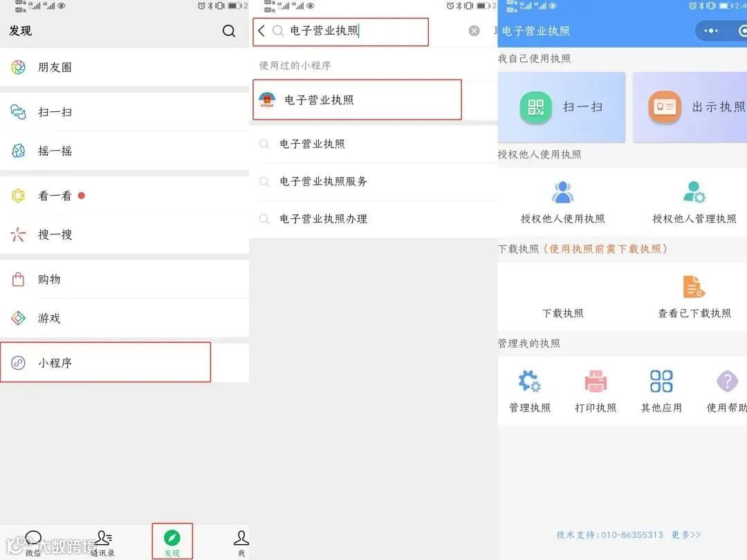Tap 朋友圈 label text
Image resolution: width=747 pixels, height=560 pixels.
click(55, 67)
